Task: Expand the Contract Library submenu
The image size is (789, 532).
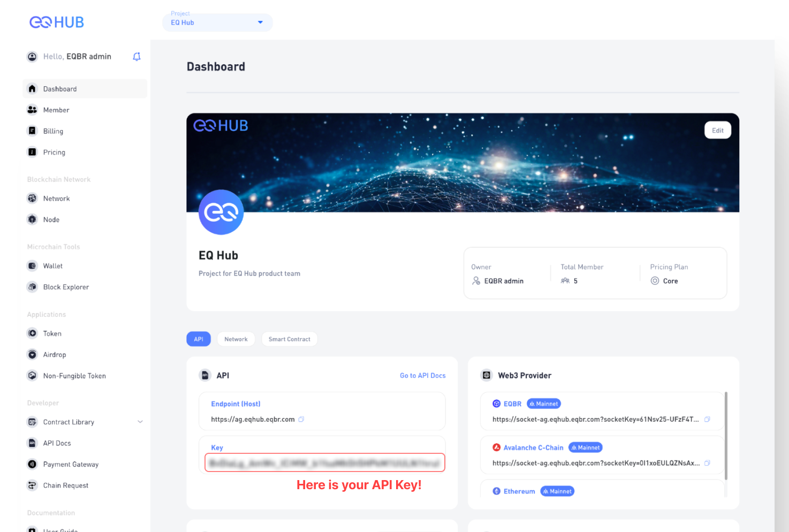Action: click(x=140, y=422)
